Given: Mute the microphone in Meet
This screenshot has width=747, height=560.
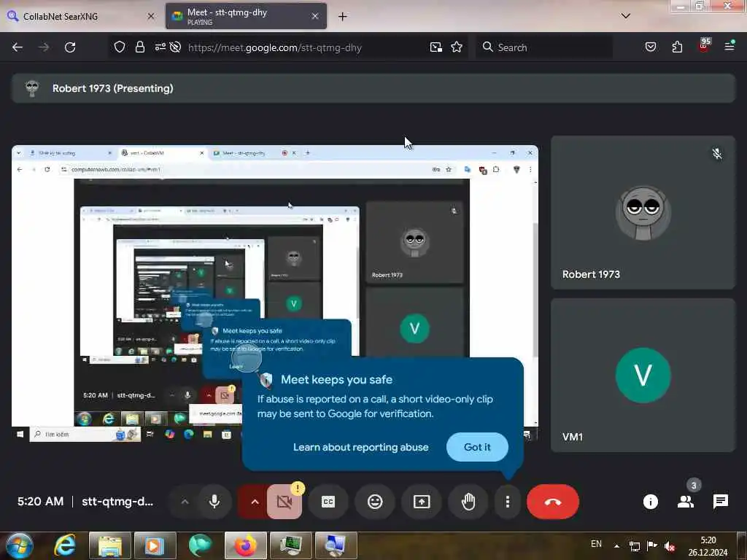Looking at the screenshot, I should point(214,502).
